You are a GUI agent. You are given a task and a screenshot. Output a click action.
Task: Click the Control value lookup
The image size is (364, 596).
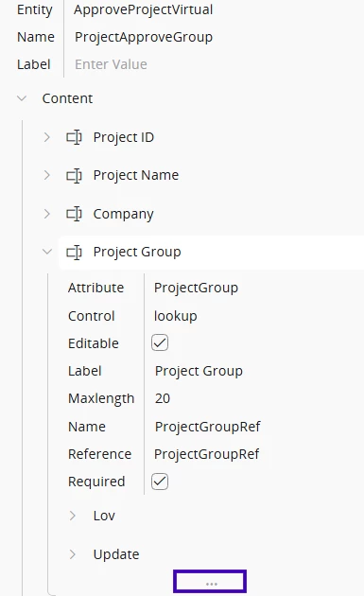pyautogui.click(x=175, y=316)
